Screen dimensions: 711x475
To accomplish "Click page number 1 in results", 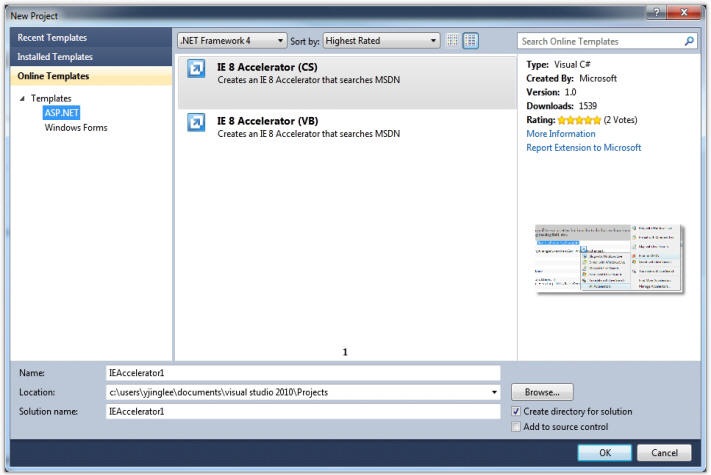I will pos(345,352).
